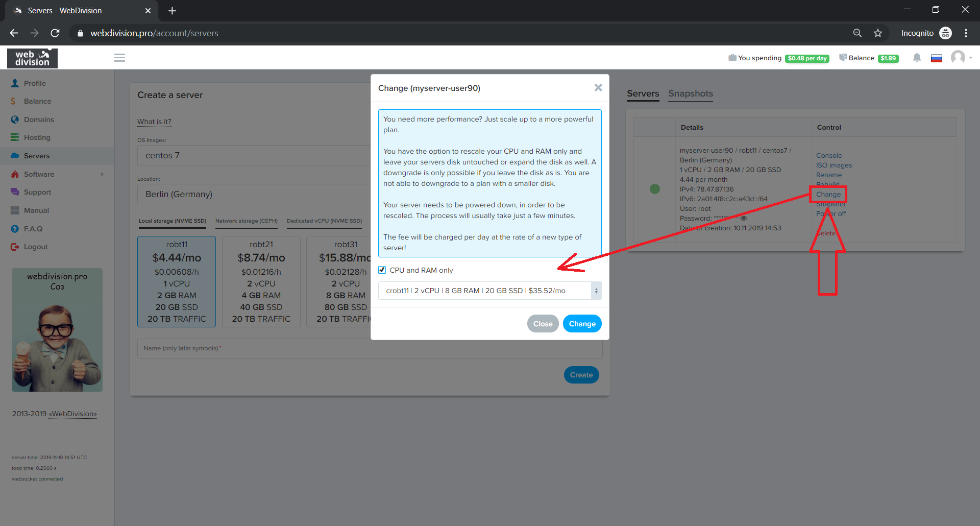This screenshot has height=526, width=980.
Task: Uncheck the CPU and RAM only checkbox
Action: pos(382,270)
